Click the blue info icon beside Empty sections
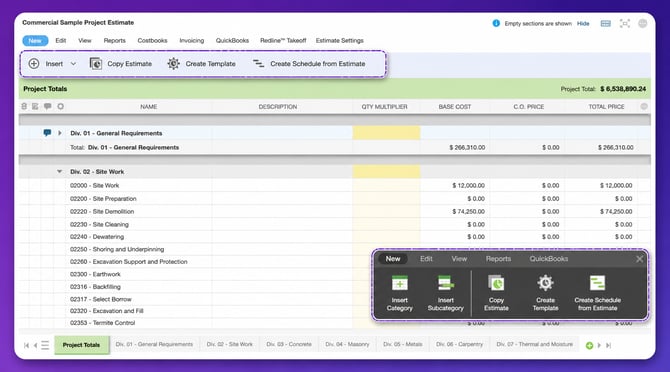 coord(496,23)
